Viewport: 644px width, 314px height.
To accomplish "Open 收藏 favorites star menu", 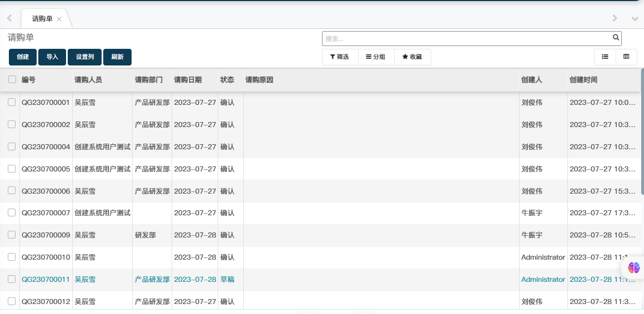I will (412, 57).
